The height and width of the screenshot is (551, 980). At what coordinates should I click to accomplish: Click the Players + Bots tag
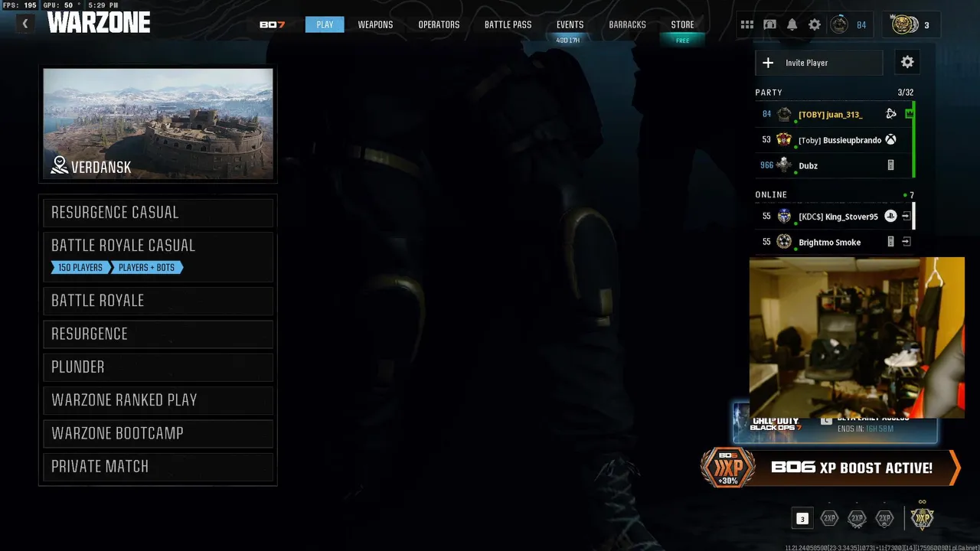click(145, 268)
